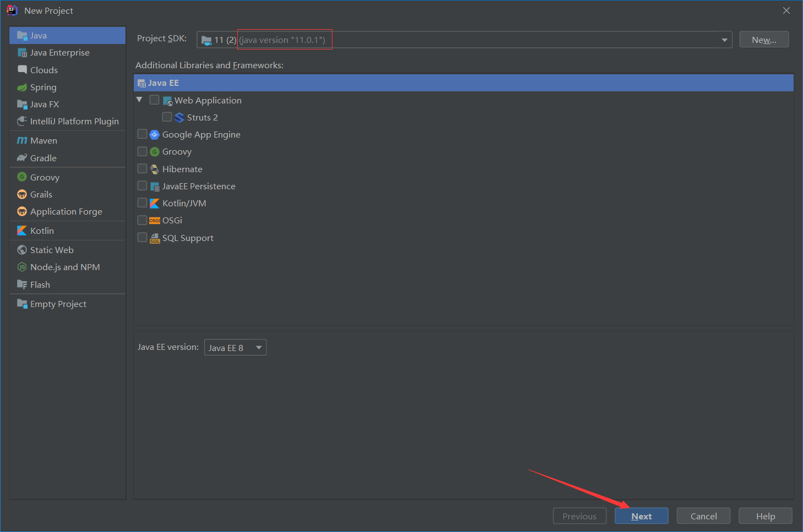Screen dimensions: 803x532
Task: Click New... SDK button
Action: pyautogui.click(x=764, y=40)
